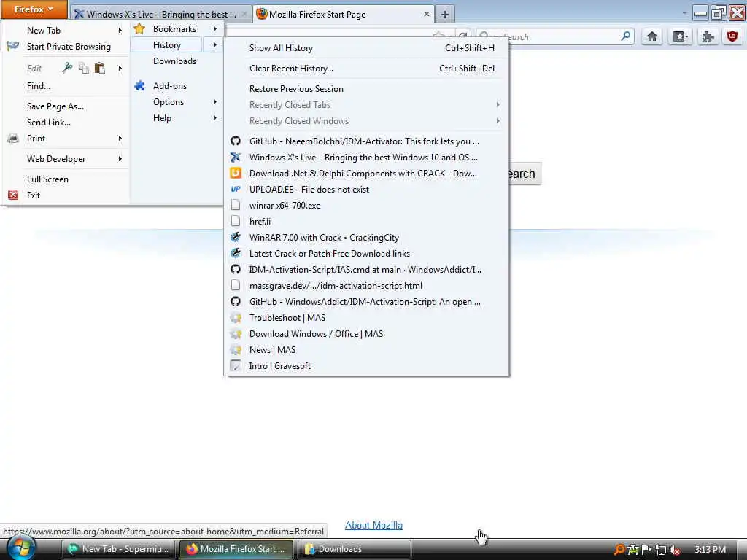This screenshot has height=560, width=747.
Task: Click the plus new tab button
Action: 444,15
